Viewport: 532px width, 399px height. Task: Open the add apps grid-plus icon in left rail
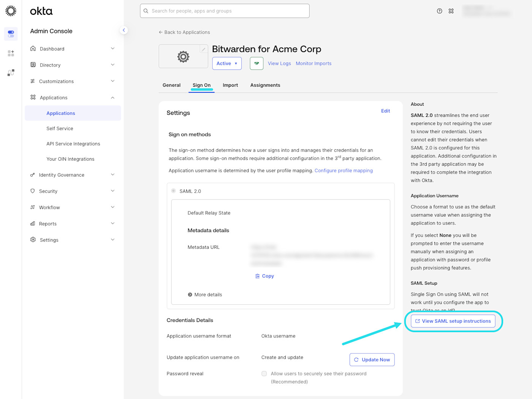pyautogui.click(x=11, y=53)
